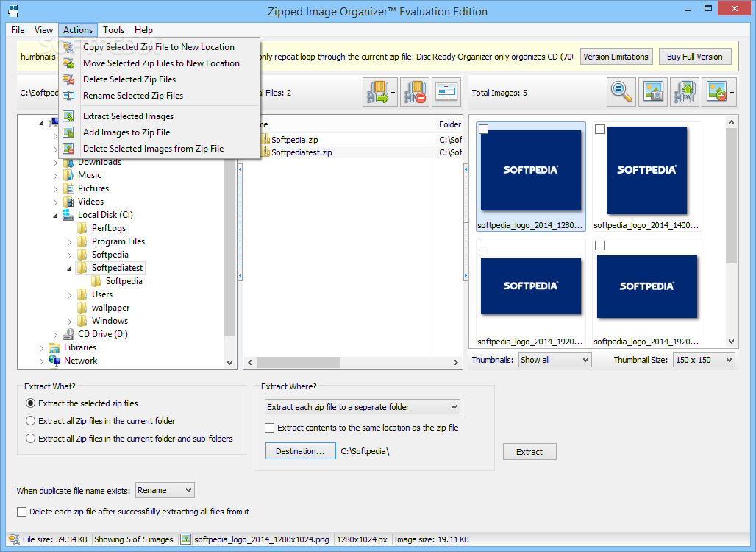Screen dimensions: 756x552
Task: Tick checkbox of bottom-left 1920 logo thumbnail
Action: [484, 246]
